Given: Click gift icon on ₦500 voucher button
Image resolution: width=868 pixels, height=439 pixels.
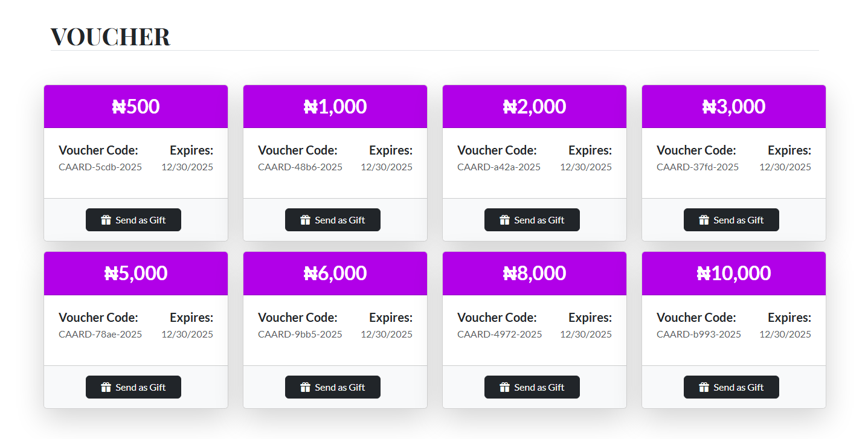Looking at the screenshot, I should (106, 220).
